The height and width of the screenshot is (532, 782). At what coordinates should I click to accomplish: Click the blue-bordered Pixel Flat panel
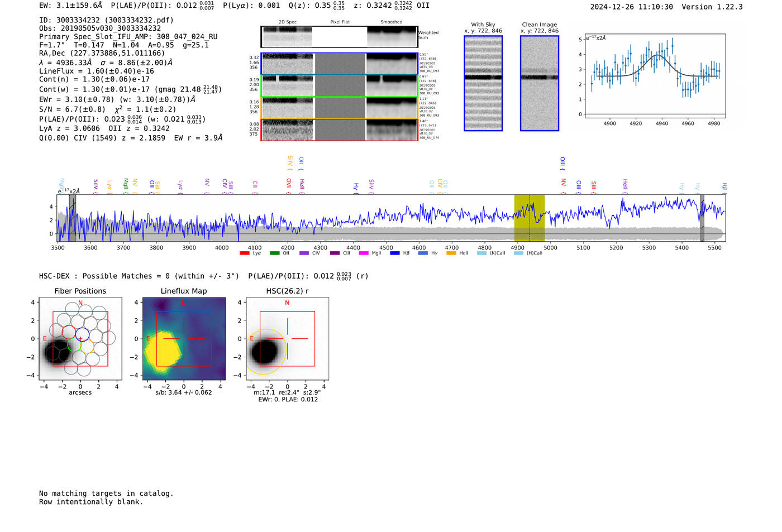point(340,64)
